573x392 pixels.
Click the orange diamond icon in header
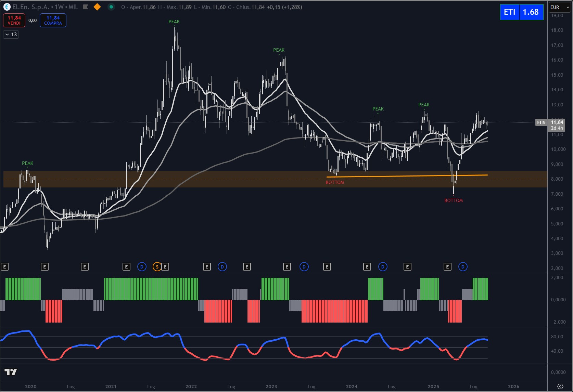(x=97, y=7)
